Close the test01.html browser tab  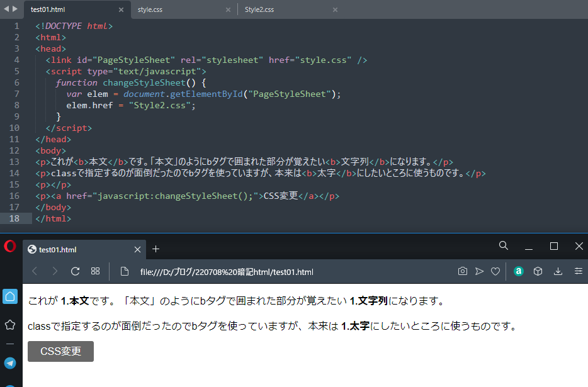coord(138,249)
